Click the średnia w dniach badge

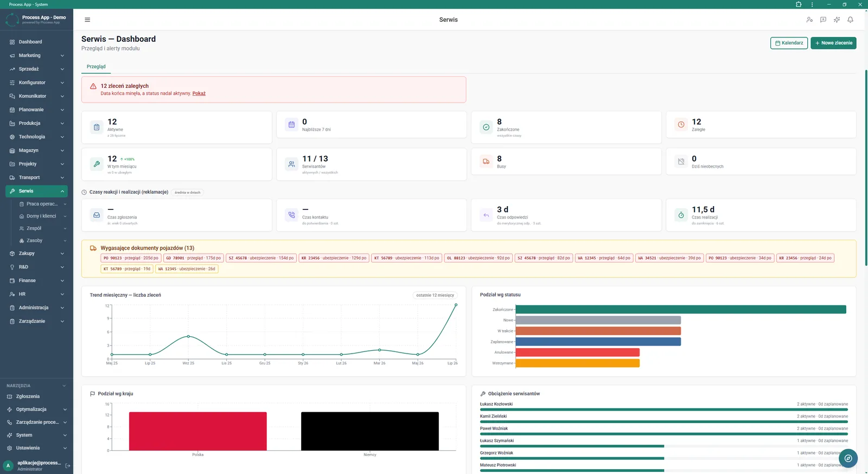(x=187, y=192)
